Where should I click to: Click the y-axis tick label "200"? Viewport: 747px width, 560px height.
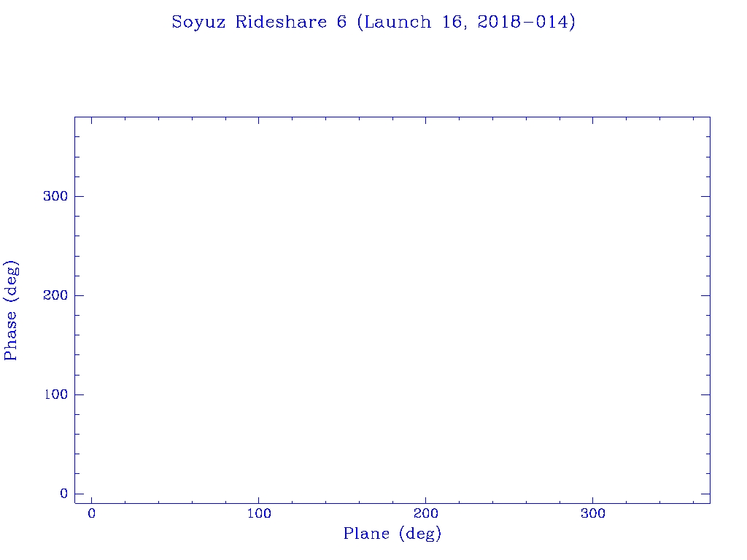coord(55,295)
